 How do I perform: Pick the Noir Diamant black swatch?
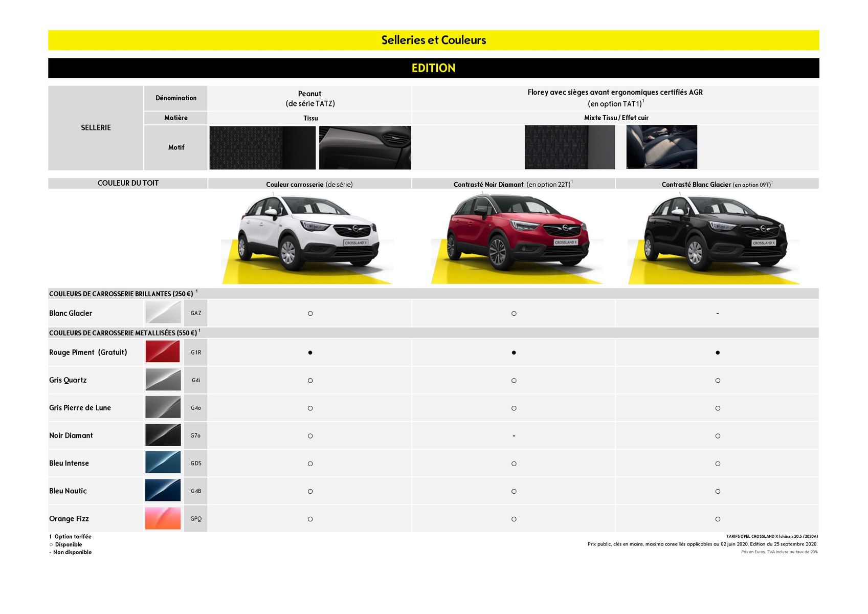point(163,435)
